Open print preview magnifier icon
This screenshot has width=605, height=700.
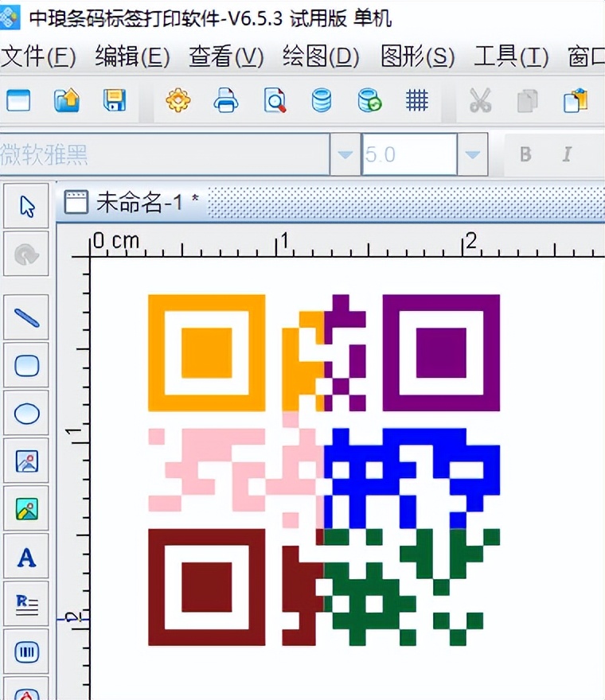tap(275, 100)
